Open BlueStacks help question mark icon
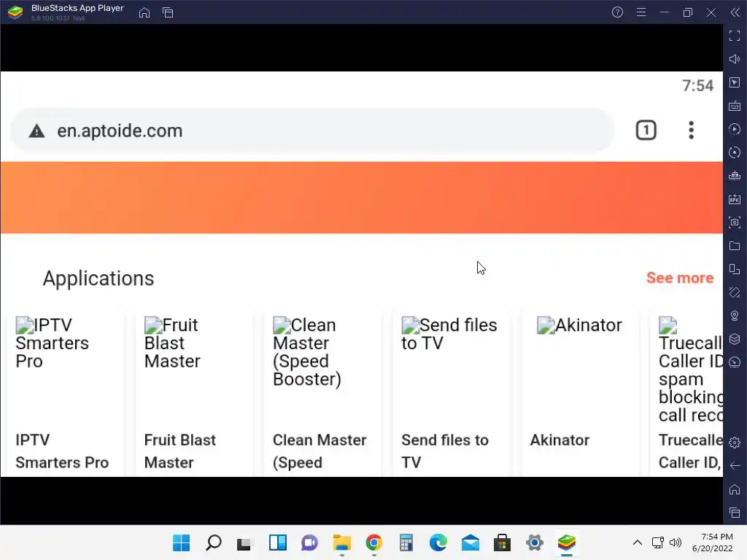Screen dimensions: 747x560 (617, 12)
